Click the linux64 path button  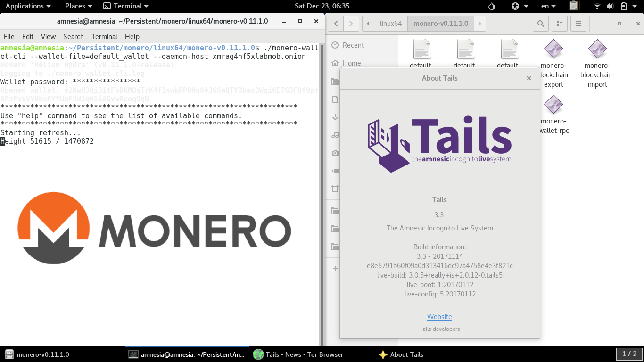click(x=391, y=24)
